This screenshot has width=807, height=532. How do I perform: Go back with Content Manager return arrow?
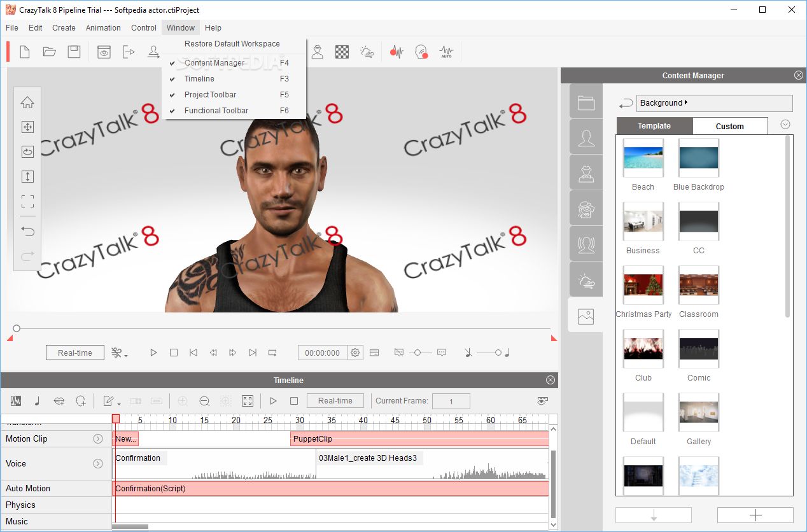coord(626,103)
